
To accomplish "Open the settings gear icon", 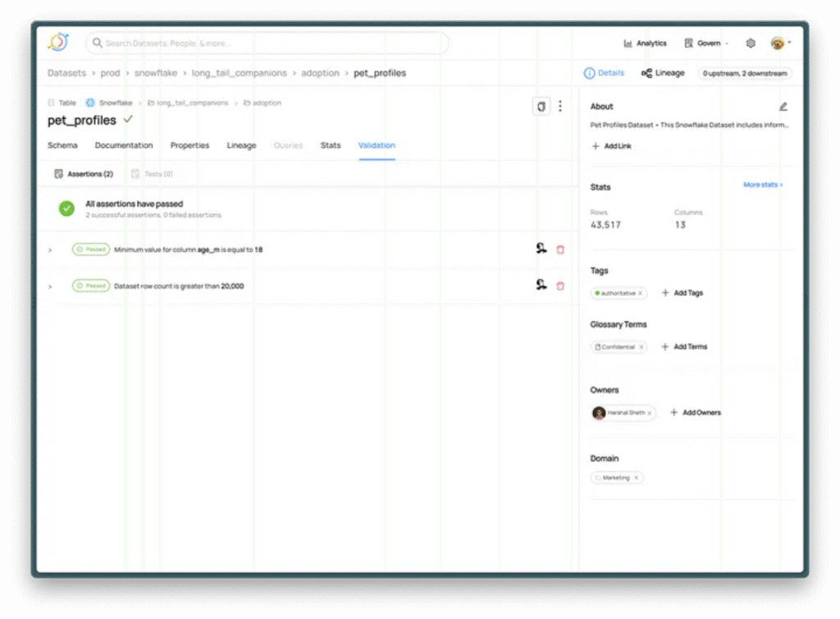I will tap(750, 43).
